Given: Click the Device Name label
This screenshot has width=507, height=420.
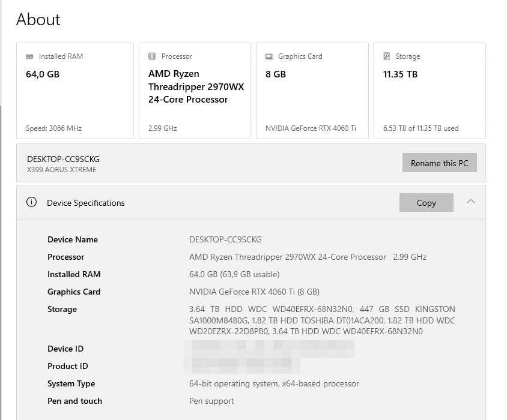Looking at the screenshot, I should pos(73,239).
